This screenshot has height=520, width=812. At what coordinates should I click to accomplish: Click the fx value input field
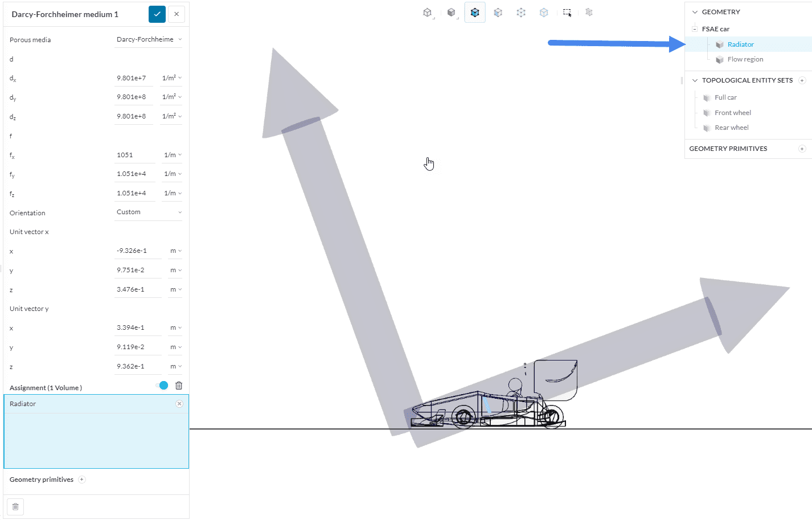134,155
